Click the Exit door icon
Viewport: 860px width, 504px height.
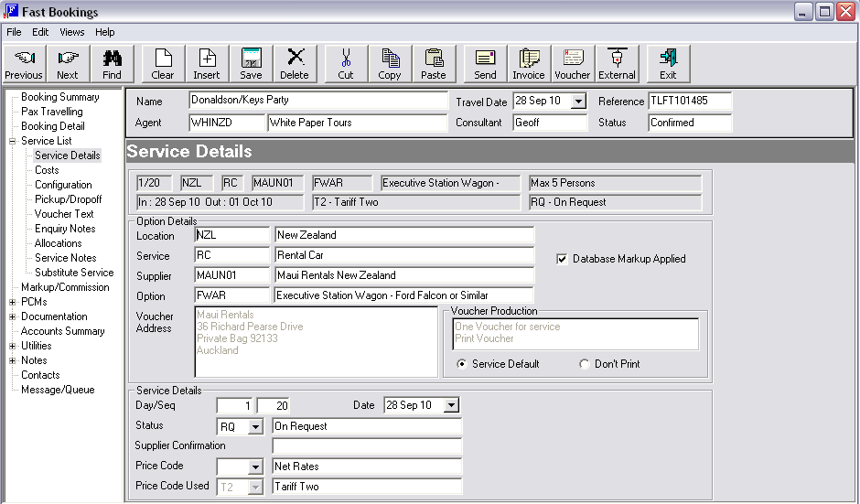point(668,63)
